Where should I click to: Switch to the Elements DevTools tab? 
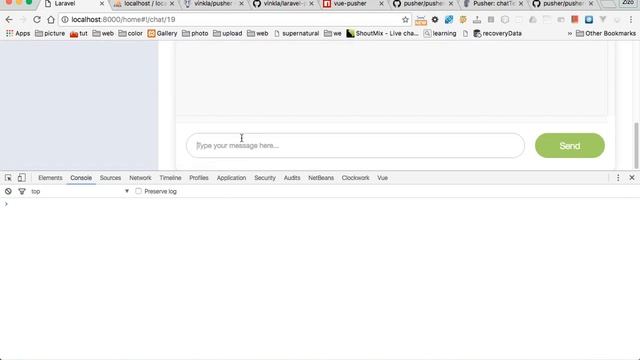[x=50, y=178]
